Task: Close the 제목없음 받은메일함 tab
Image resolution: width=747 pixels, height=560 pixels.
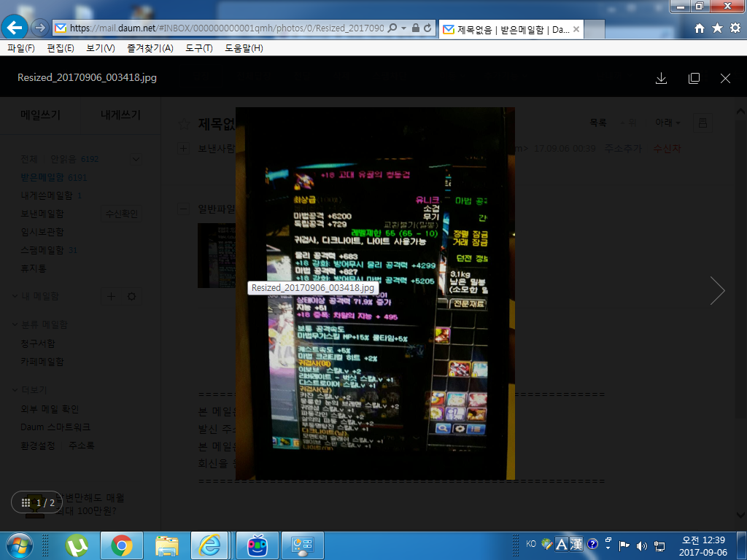Action: point(576,29)
